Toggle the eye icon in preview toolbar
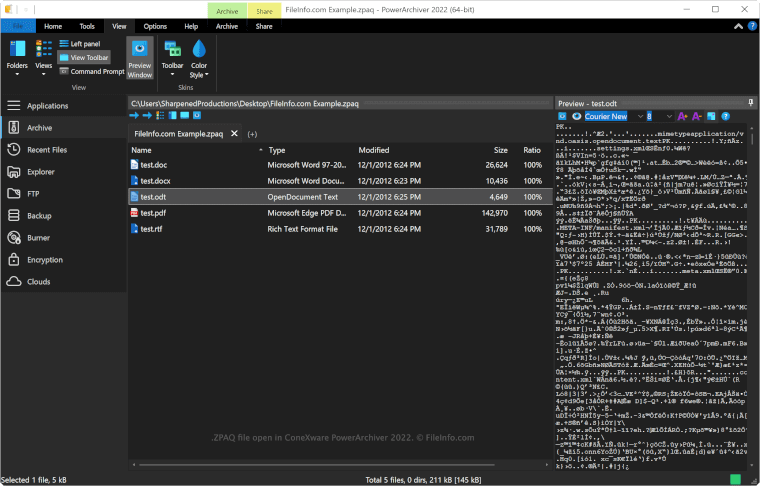Screen dimensions: 760x486 (x=576, y=117)
